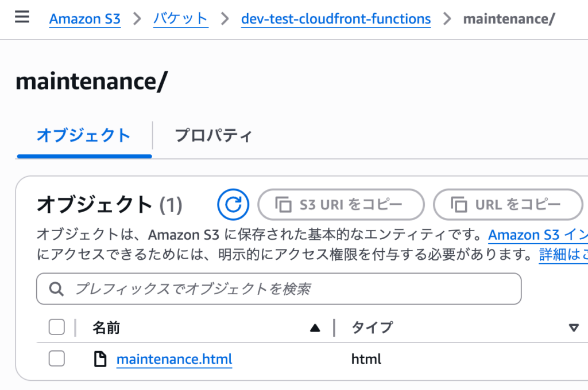
Task: Click the refresh objects icon
Action: [233, 204]
